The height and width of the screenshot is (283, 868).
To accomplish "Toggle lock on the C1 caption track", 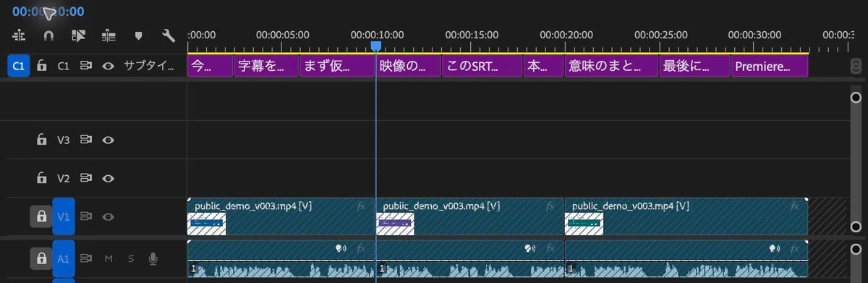I will point(42,66).
